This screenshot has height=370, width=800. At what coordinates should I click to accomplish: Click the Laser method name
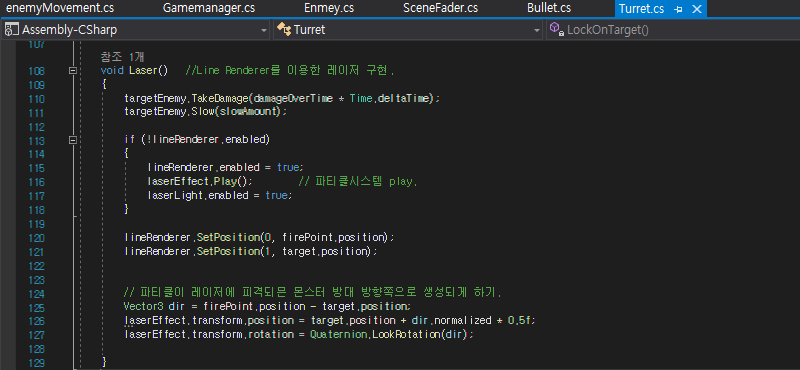point(142,70)
